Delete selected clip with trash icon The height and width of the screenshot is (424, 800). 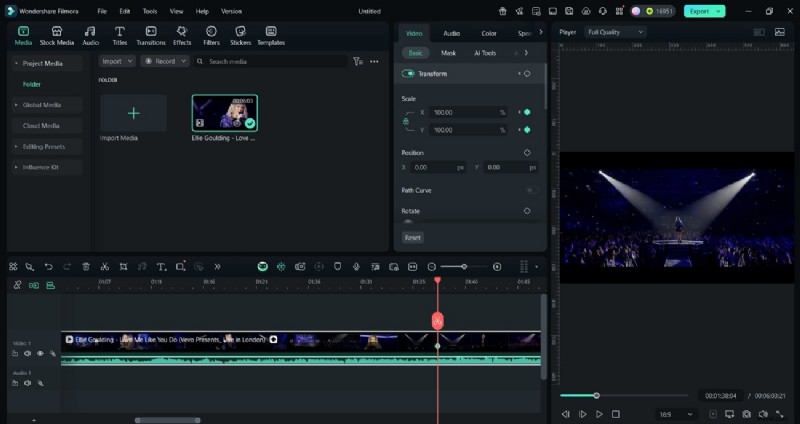click(86, 267)
